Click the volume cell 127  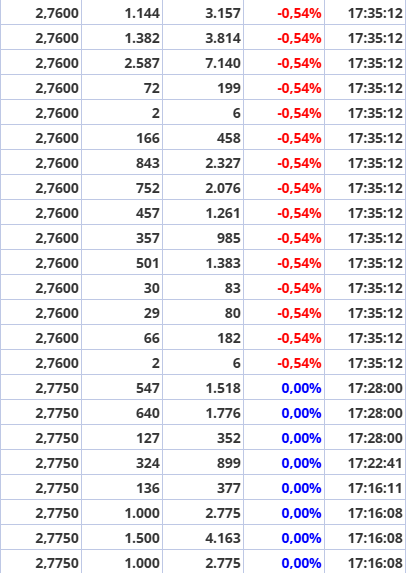tap(122, 438)
